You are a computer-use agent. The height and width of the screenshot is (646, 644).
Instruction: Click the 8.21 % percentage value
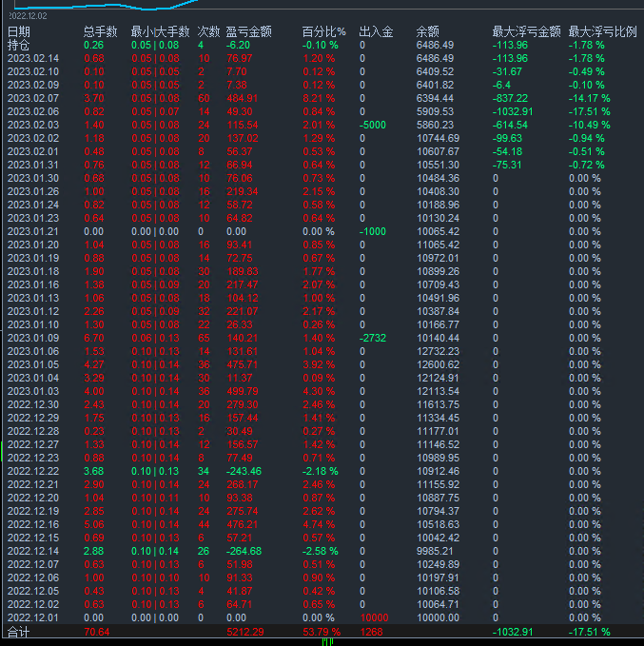[x=319, y=98]
